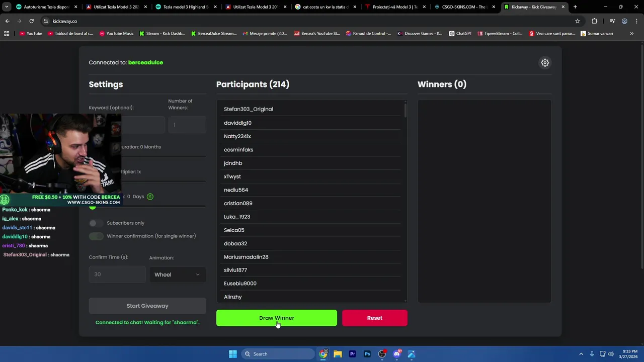The height and width of the screenshot is (362, 644).
Task: Open the TipeeeStream bookmark
Action: (500, 34)
